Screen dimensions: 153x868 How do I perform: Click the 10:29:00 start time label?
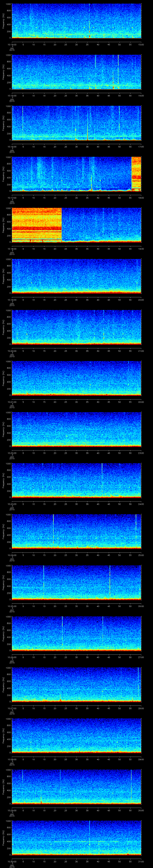(x=12, y=810)
